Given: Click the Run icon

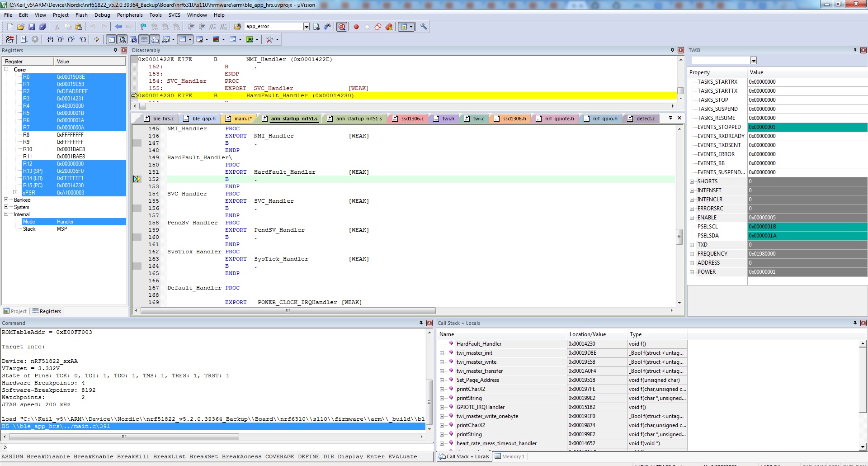Looking at the screenshot, I should coord(24,39).
